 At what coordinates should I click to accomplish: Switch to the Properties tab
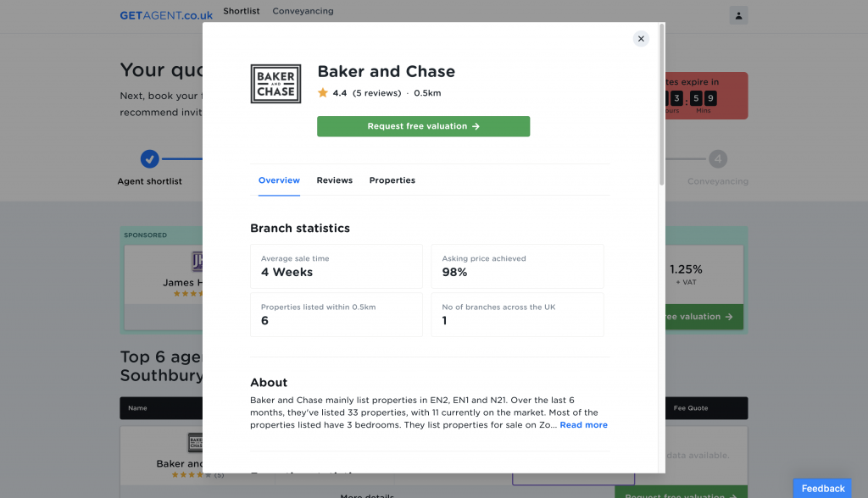click(392, 180)
